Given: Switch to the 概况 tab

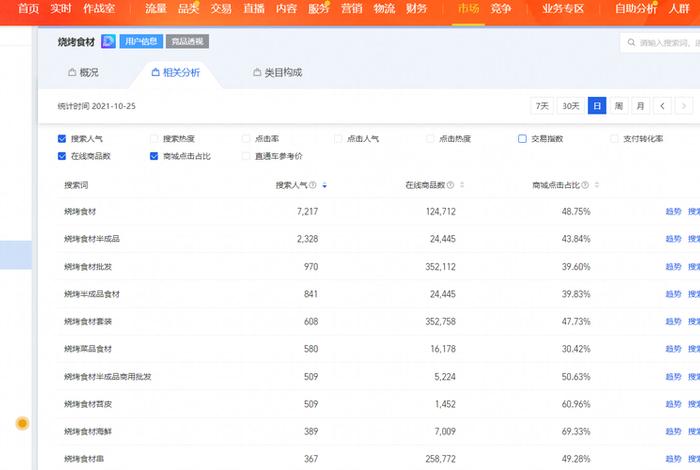Looking at the screenshot, I should pyautogui.click(x=83, y=73).
